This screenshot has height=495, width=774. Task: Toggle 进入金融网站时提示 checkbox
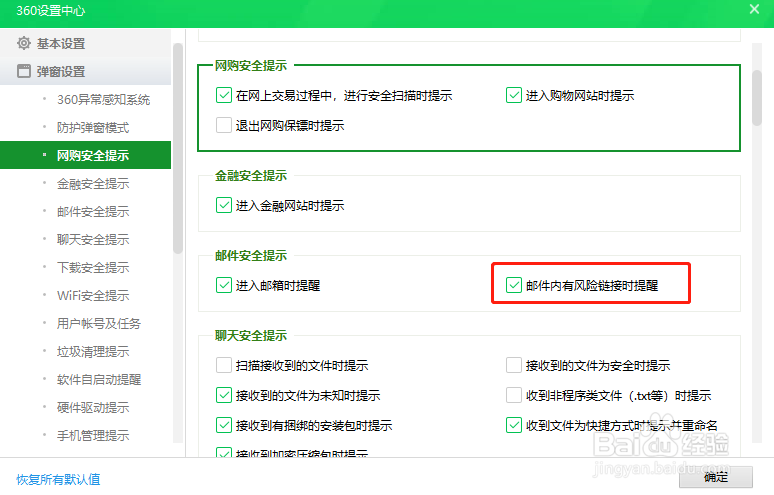tap(224, 205)
